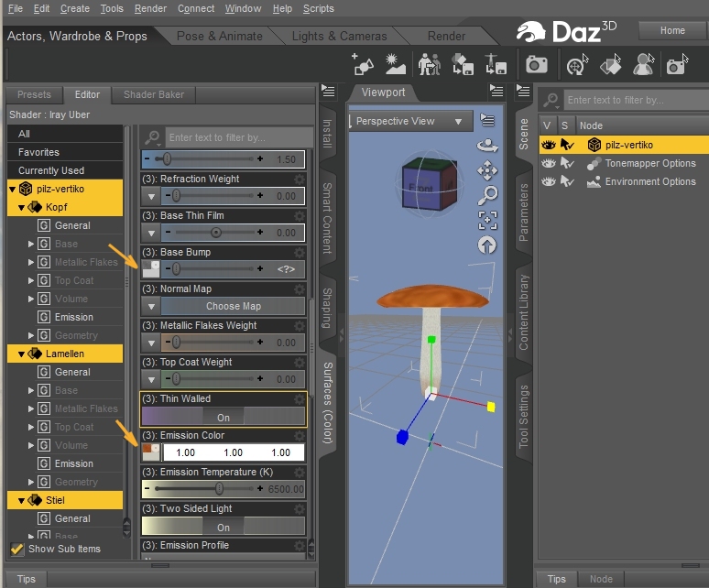Collapse the Stiel surface group

click(21, 500)
